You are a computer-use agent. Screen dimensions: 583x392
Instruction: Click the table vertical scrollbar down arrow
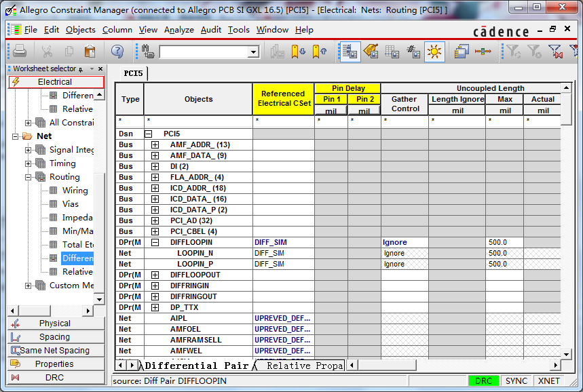coord(566,354)
